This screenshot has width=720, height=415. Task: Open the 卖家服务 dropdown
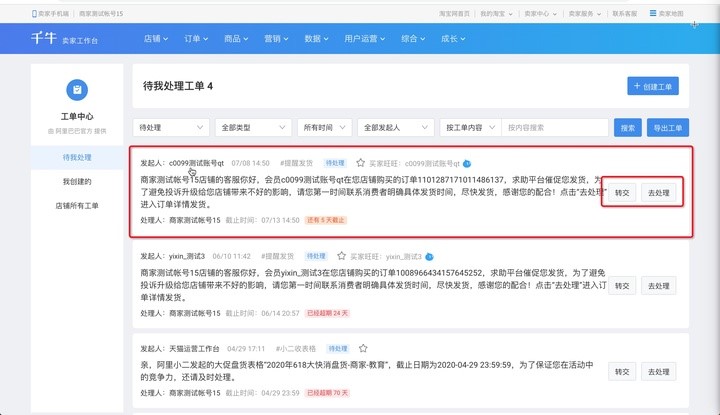pyautogui.click(x=585, y=14)
